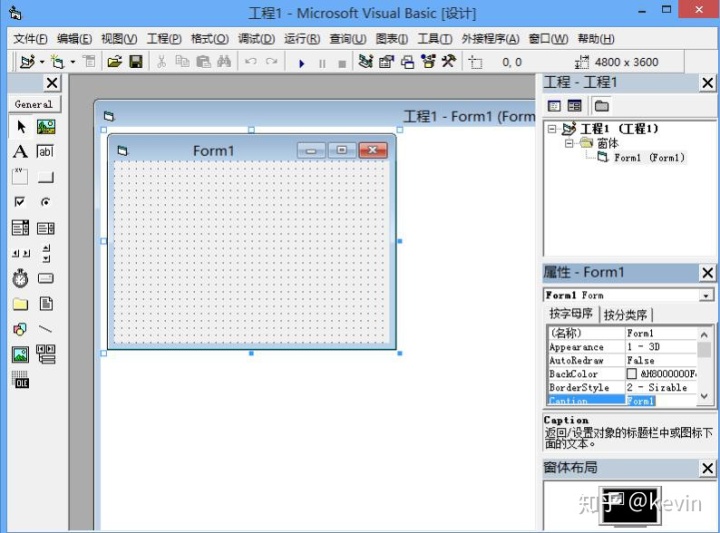Screen dimensions: 720x533
Task: Select the FileListBox control tool
Action: coord(46,303)
